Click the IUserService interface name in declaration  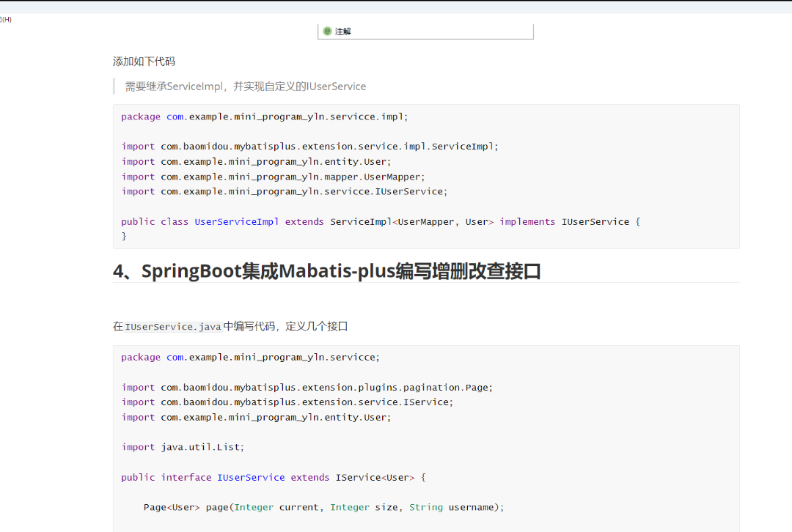pyautogui.click(x=251, y=478)
